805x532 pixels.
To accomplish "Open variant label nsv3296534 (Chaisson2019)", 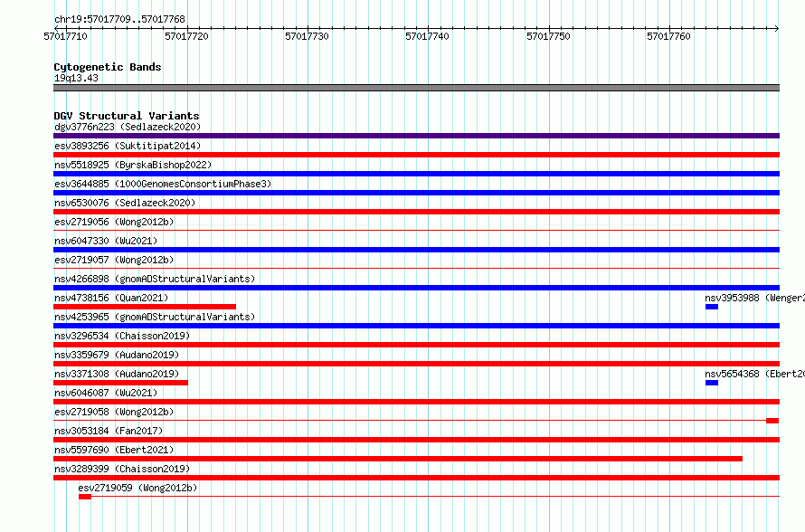I will click(x=122, y=336).
